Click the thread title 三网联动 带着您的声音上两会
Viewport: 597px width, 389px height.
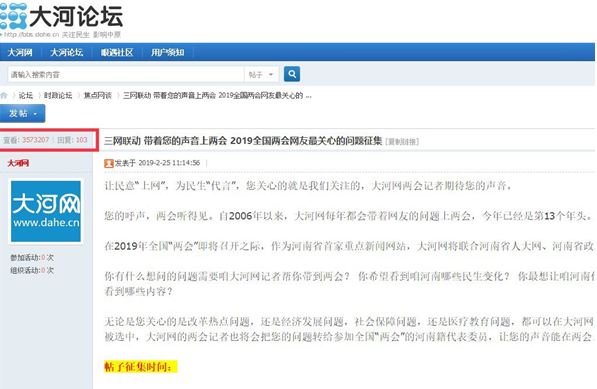243,141
